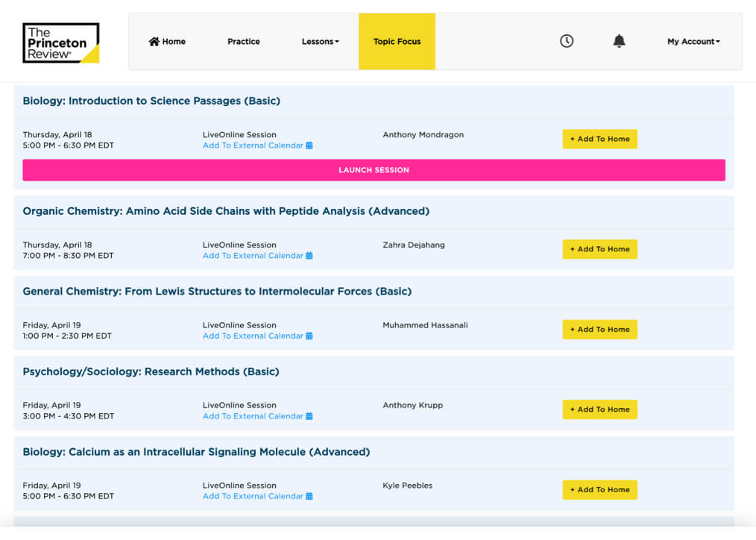The image size is (756, 540).
Task: Click calendar icon for Calcium Signaling session
Action: click(x=309, y=497)
